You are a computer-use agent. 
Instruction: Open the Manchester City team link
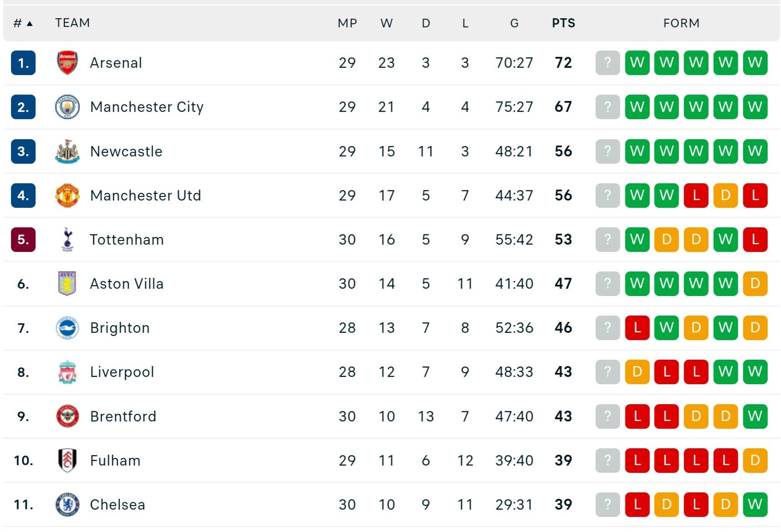147,107
